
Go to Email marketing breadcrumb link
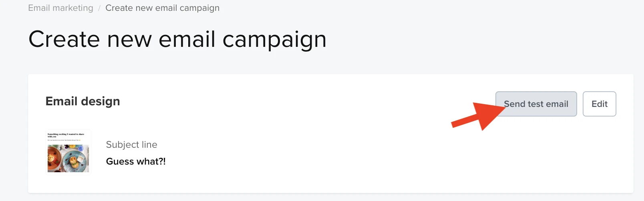click(60, 8)
